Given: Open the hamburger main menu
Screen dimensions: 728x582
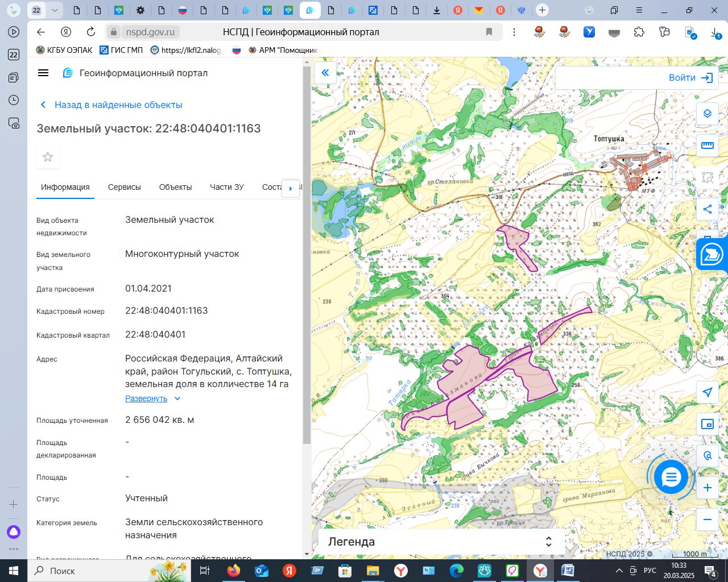Looking at the screenshot, I should click(x=43, y=73).
